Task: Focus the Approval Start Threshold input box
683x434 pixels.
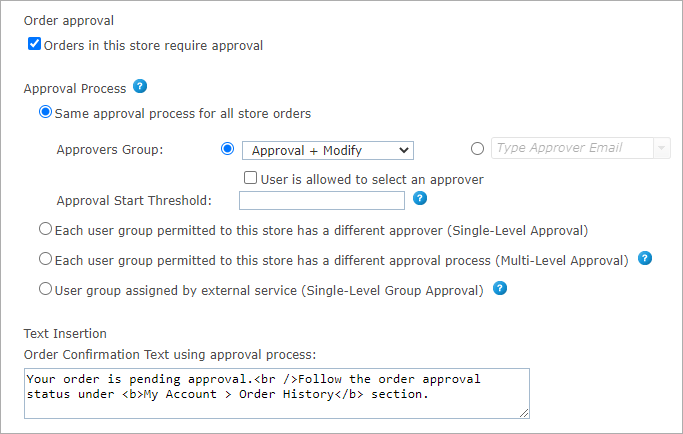Action: click(322, 200)
